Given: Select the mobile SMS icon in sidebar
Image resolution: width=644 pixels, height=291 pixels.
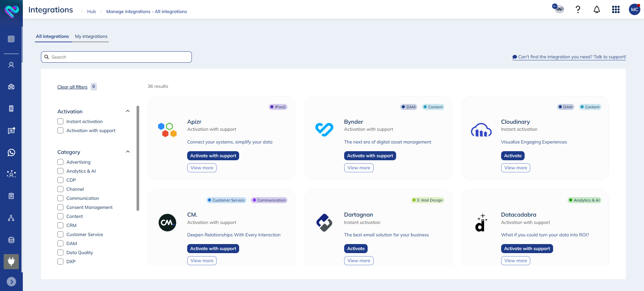Looking at the screenshot, I should pyautogui.click(x=11, y=108).
